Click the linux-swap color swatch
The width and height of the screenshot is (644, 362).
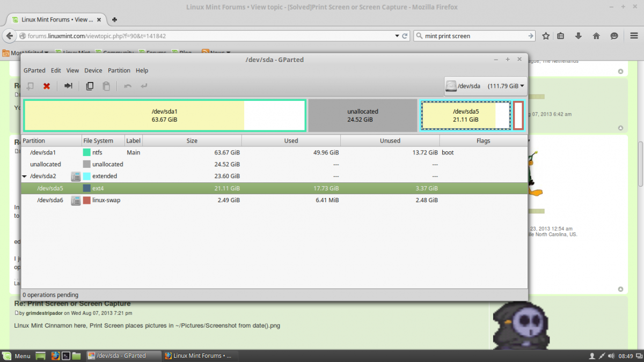pyautogui.click(x=86, y=200)
